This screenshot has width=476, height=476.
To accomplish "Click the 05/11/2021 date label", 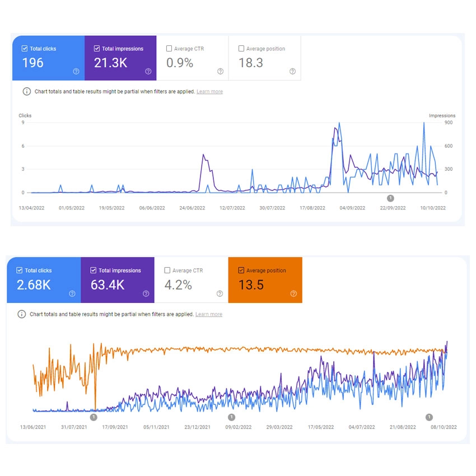I will [156, 427].
